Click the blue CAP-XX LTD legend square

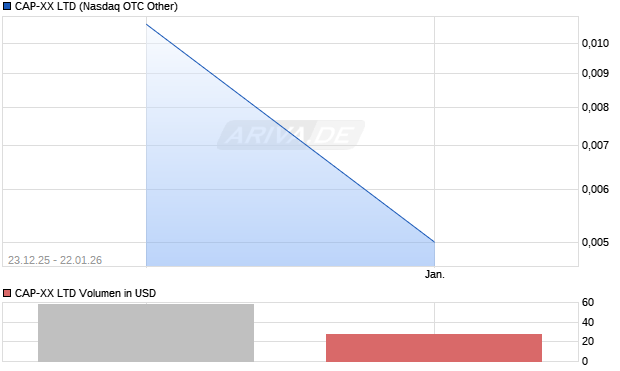point(7,6)
